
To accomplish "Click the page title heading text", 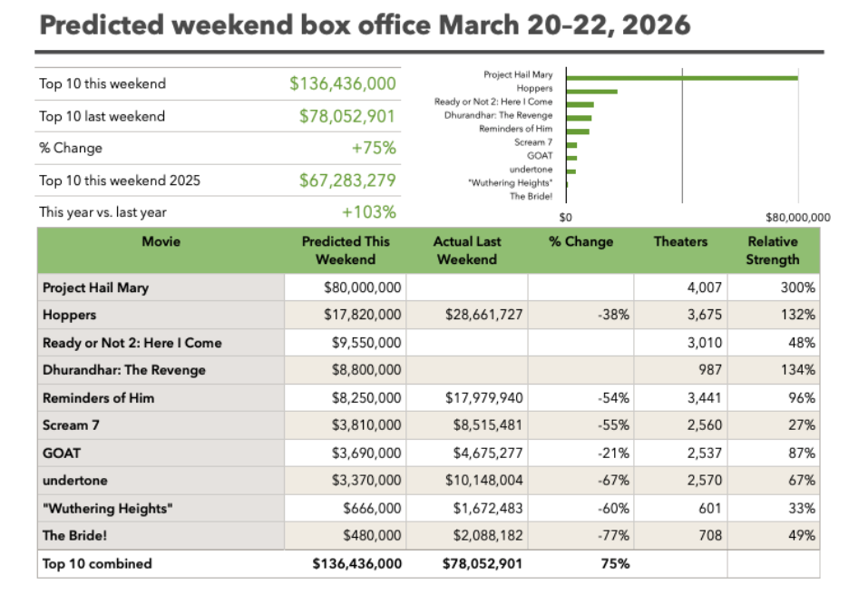I will 365,24.
